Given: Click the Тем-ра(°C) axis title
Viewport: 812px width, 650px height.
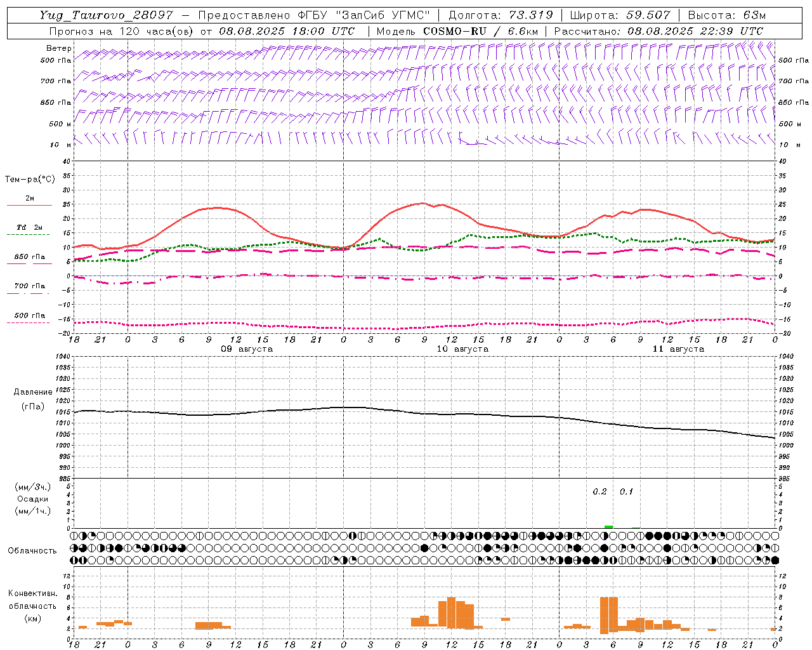Looking at the screenshot, I should (x=30, y=179).
